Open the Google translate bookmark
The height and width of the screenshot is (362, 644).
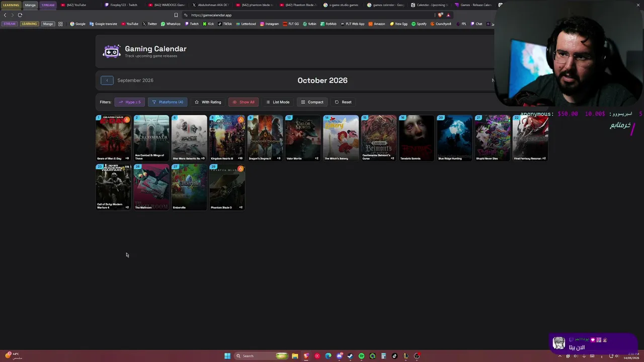coord(103,24)
